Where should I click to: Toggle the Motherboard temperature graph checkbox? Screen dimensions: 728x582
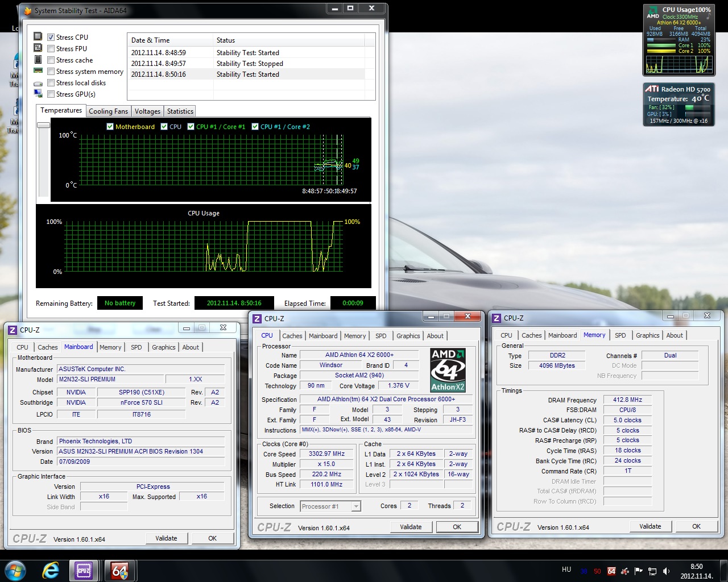click(x=110, y=127)
